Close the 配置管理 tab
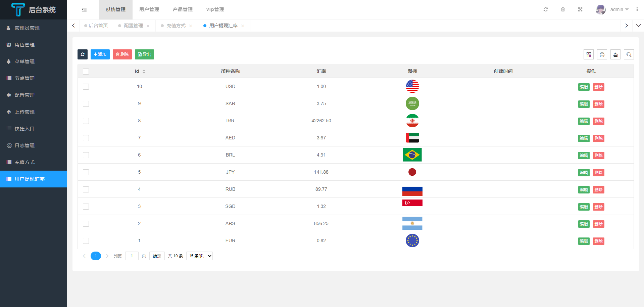 148,26
